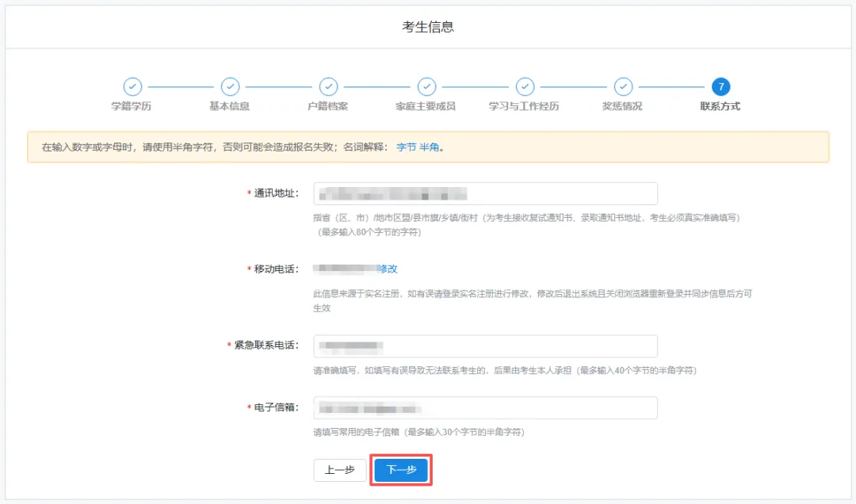Image resolution: width=856 pixels, height=504 pixels.
Task: Go to the 学籍学历 step label
Action: 132,106
